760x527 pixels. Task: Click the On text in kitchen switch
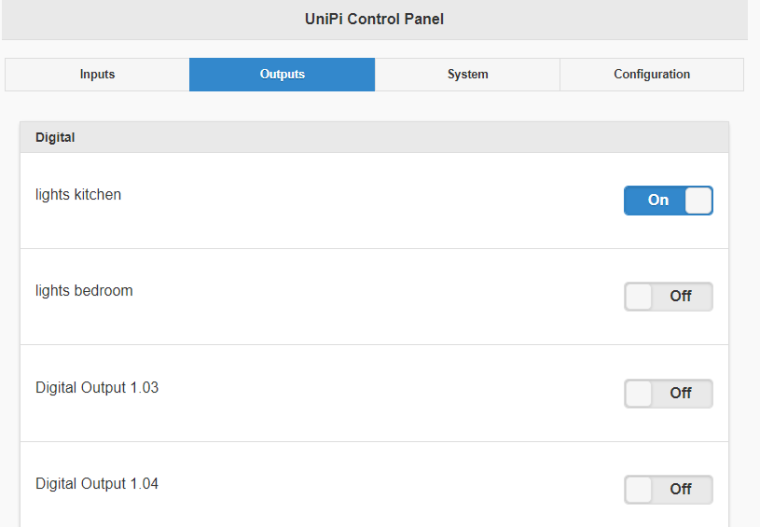658,200
